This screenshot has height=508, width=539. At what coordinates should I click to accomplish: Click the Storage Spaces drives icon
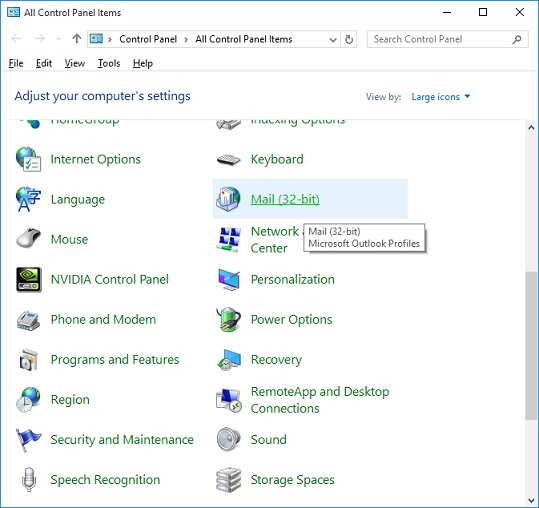click(x=229, y=480)
